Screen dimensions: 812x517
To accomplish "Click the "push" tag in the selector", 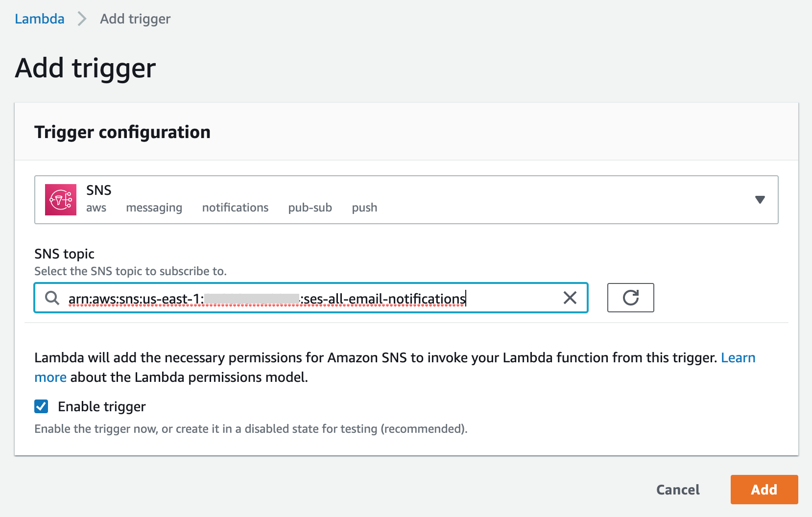I will (x=364, y=208).
